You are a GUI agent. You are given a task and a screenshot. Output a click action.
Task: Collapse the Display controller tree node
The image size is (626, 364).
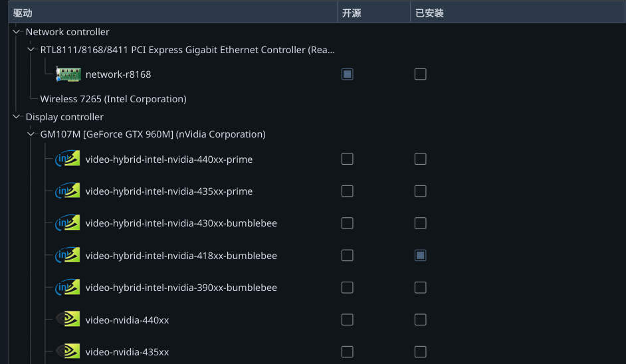[x=17, y=116]
